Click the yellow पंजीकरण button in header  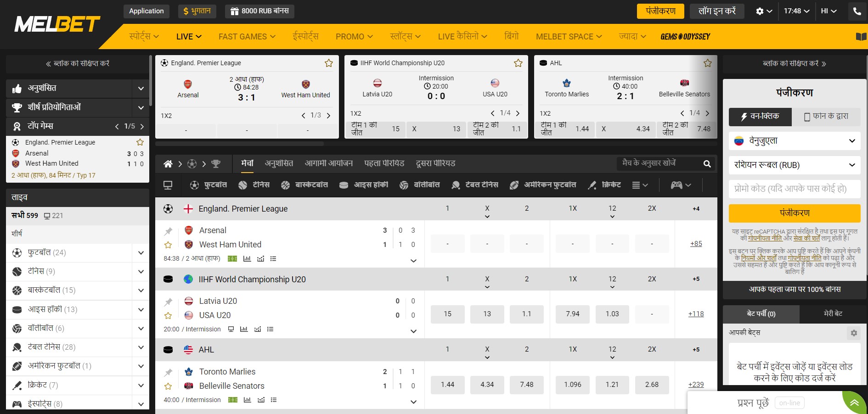point(660,11)
